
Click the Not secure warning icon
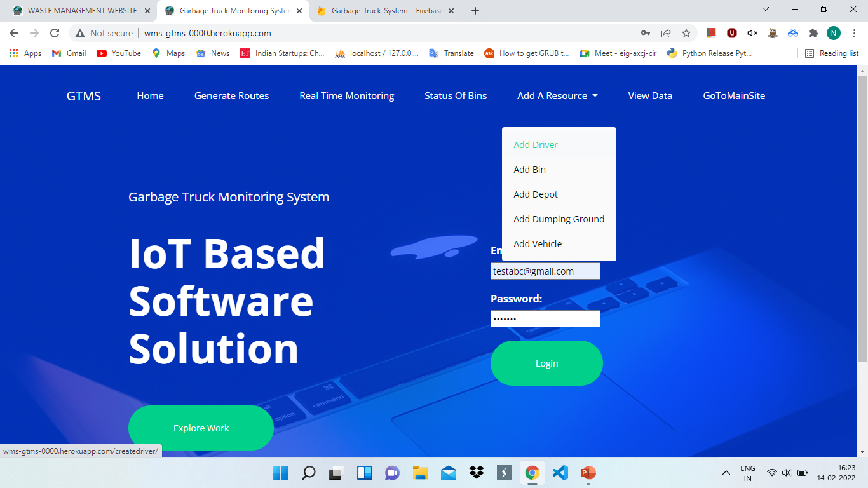tap(80, 33)
